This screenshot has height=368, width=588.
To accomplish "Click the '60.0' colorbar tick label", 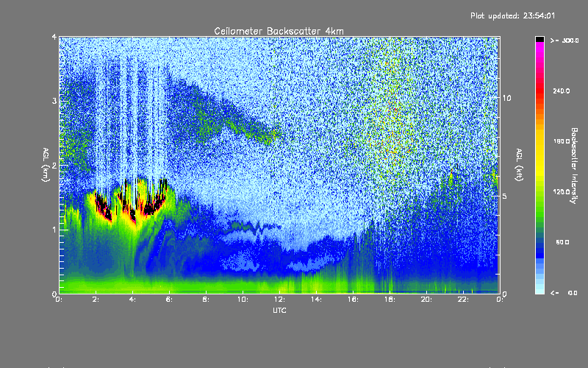I will (562, 242).
